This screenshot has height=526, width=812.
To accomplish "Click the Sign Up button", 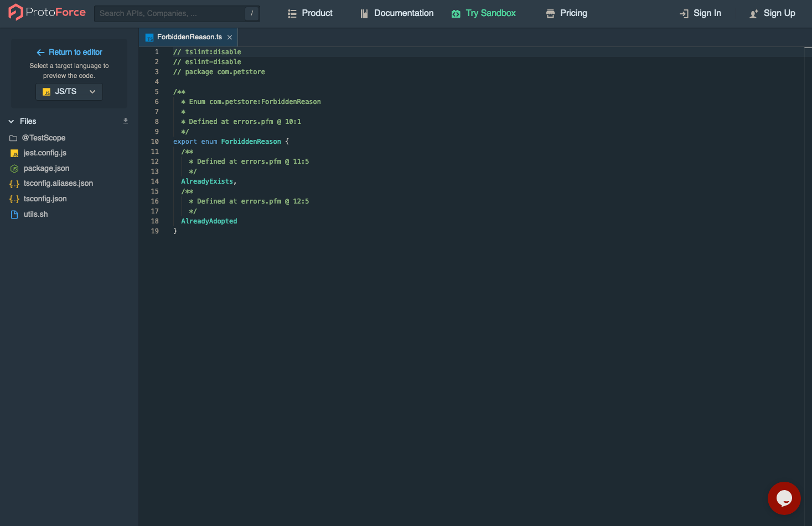I will (x=772, y=13).
